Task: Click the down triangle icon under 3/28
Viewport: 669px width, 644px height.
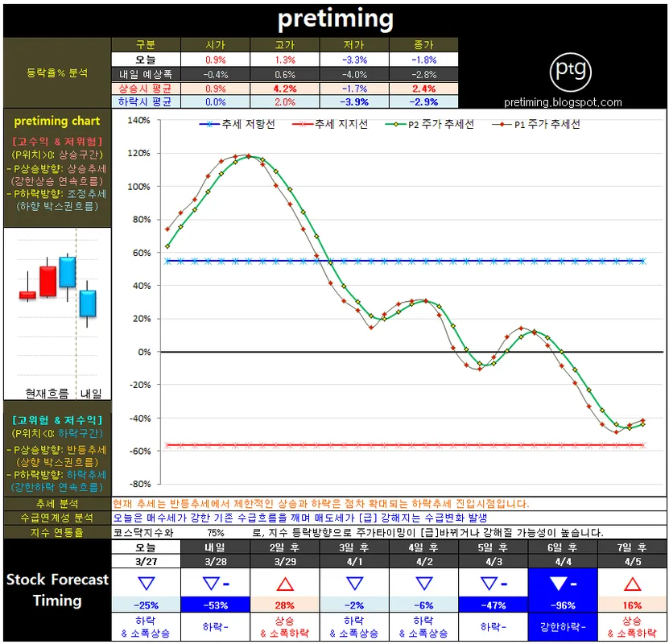Action: 212,582
